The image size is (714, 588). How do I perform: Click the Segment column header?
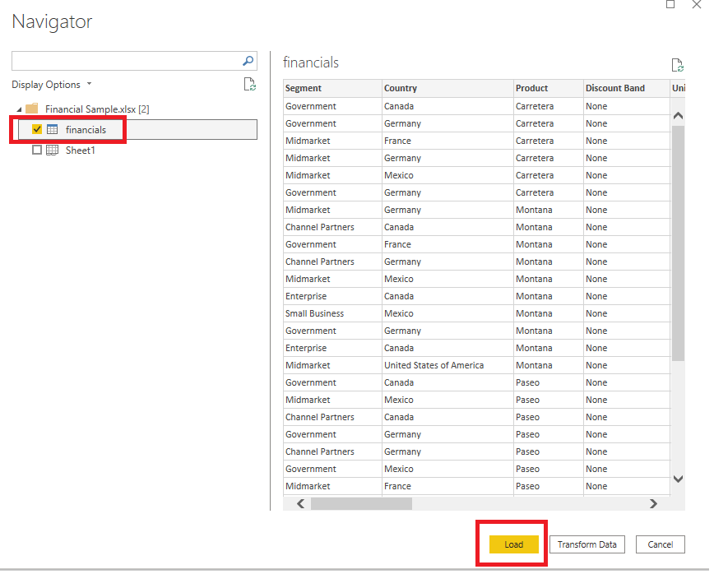pyautogui.click(x=304, y=88)
